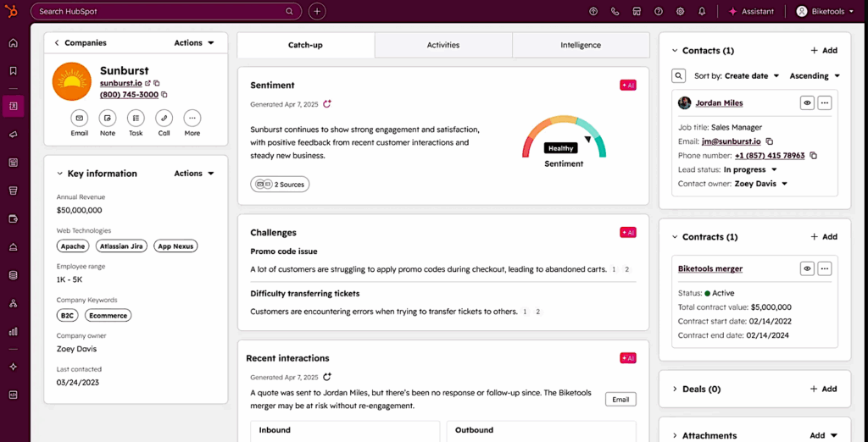
Task: Click Email button in Recent interactions
Action: coord(620,400)
